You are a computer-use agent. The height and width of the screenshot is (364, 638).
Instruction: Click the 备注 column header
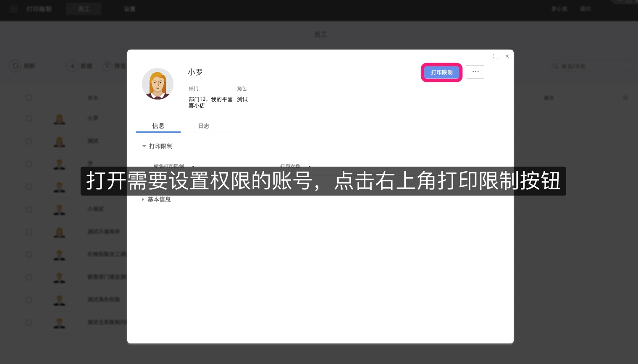(x=549, y=98)
